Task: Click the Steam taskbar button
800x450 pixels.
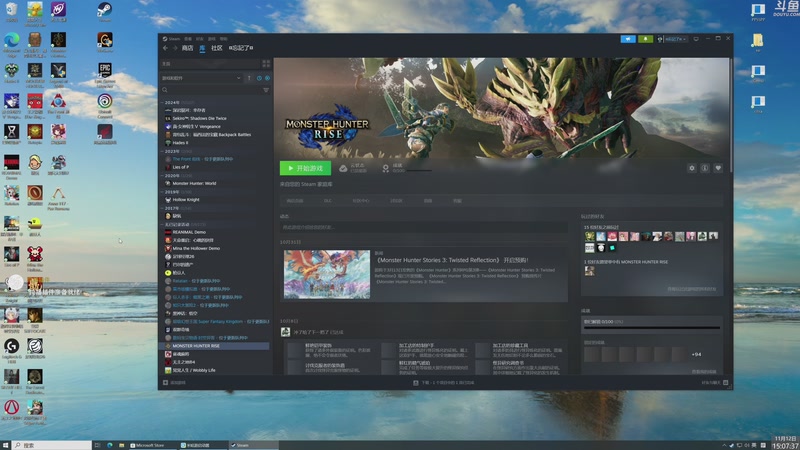Action: click(253, 445)
